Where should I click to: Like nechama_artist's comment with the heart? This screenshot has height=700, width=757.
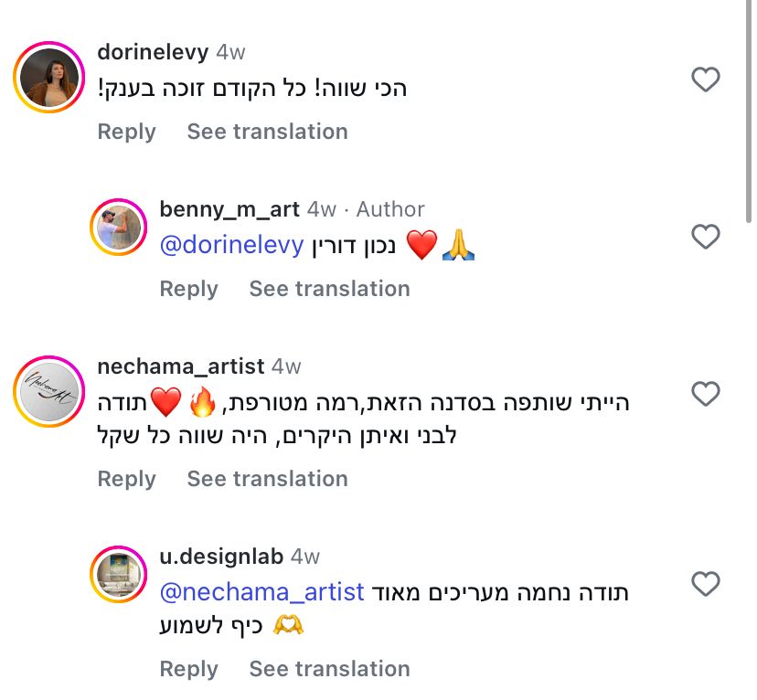click(705, 395)
